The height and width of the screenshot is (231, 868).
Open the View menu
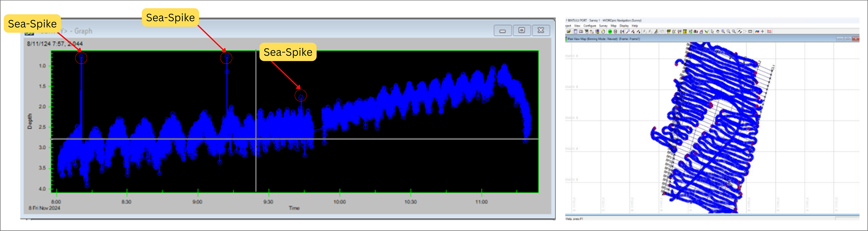(577, 26)
